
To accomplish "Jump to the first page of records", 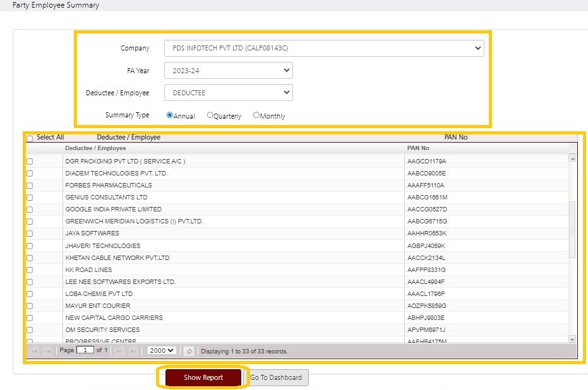I will click(35, 351).
